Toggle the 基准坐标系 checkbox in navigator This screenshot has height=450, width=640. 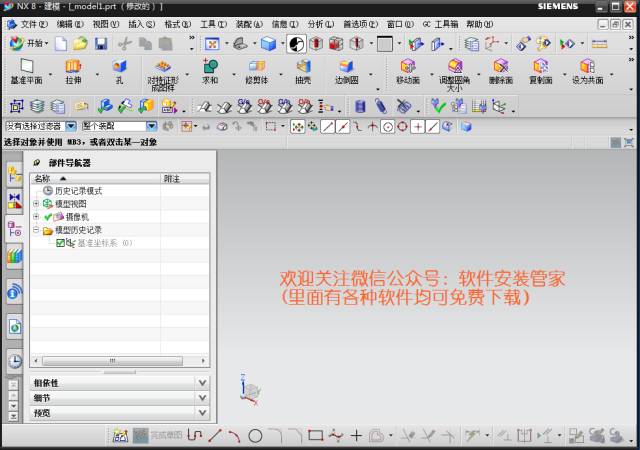(x=61, y=243)
